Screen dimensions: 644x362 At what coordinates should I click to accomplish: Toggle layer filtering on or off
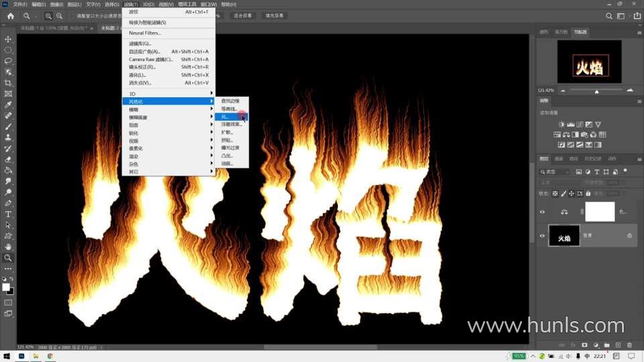[x=625, y=170]
